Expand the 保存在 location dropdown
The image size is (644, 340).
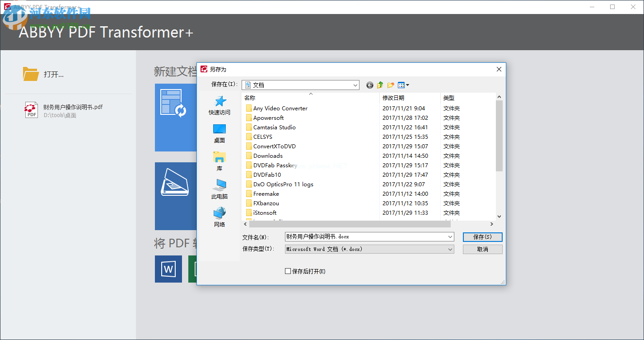(355, 85)
